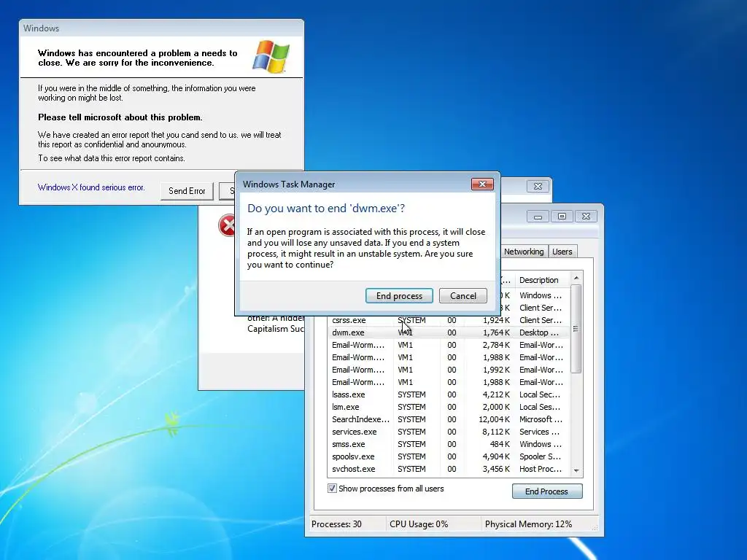Click the 'Host Proc...' description cell
Screen dimensions: 747x560
(x=541, y=469)
